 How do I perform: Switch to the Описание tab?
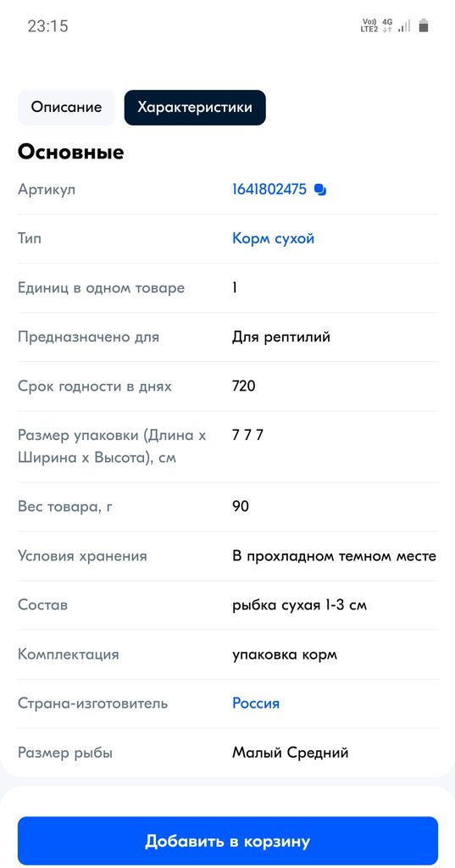click(66, 107)
